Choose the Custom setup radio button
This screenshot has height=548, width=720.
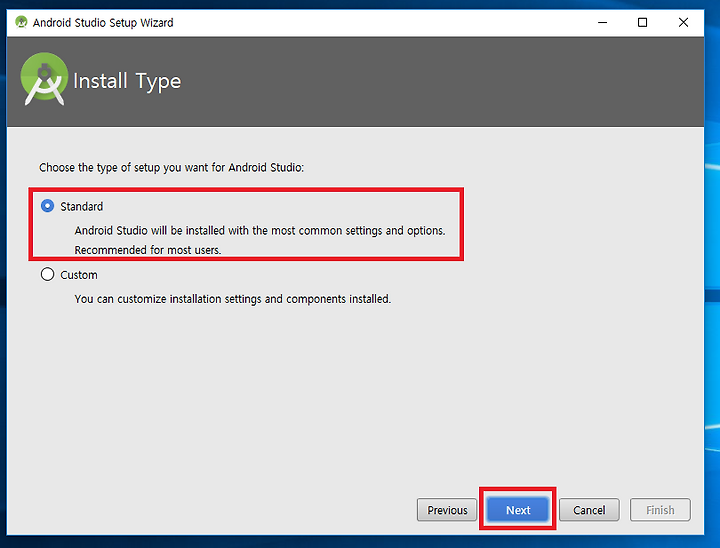tap(47, 274)
